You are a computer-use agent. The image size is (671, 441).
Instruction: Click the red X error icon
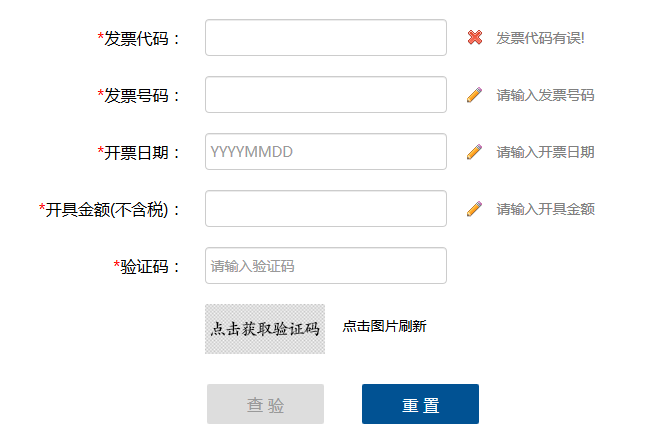pyautogui.click(x=475, y=38)
